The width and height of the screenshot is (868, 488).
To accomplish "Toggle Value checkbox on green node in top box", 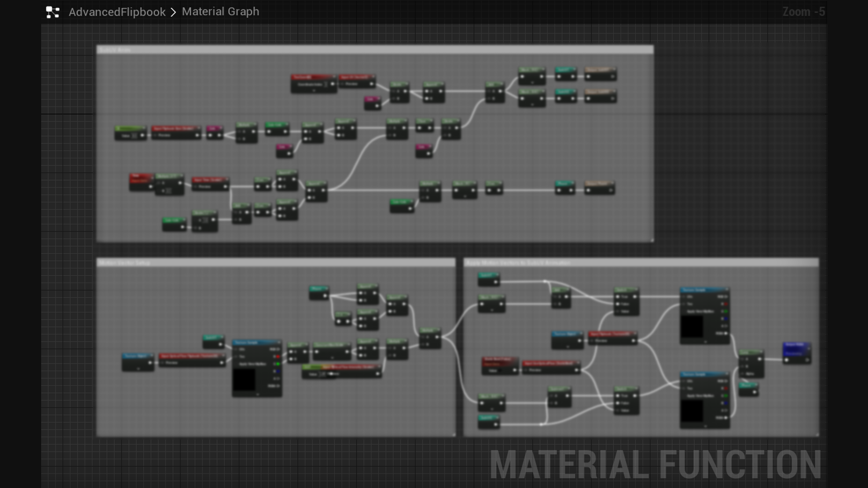I will [x=134, y=136].
